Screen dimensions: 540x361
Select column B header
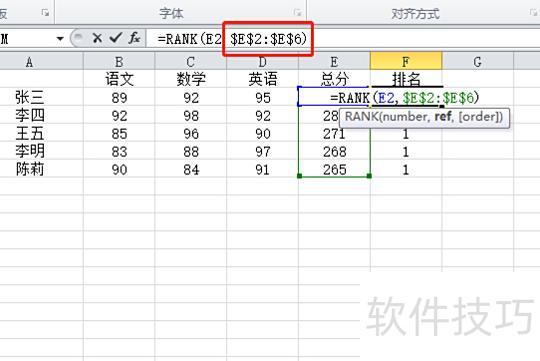tap(119, 62)
